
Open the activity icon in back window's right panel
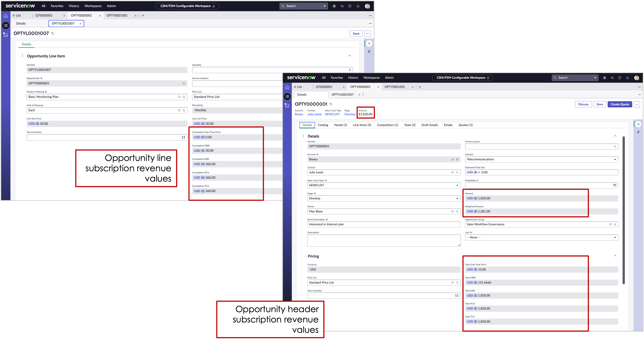click(x=369, y=44)
